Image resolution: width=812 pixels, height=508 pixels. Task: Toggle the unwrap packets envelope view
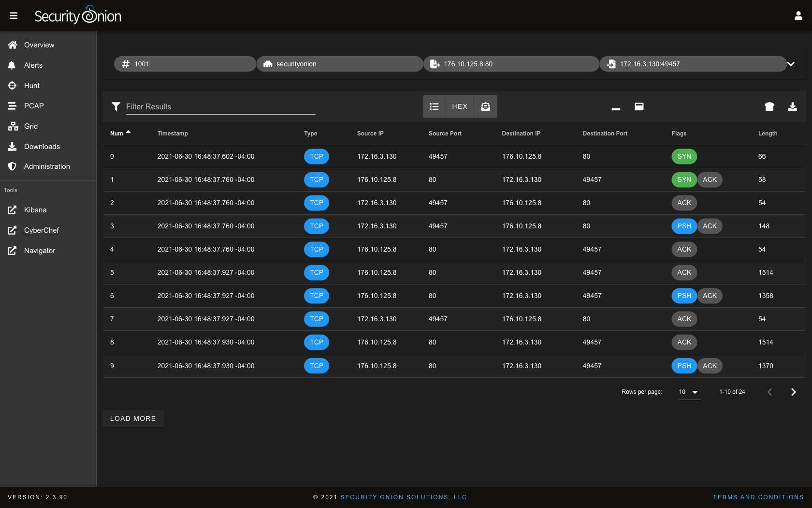pyautogui.click(x=485, y=106)
